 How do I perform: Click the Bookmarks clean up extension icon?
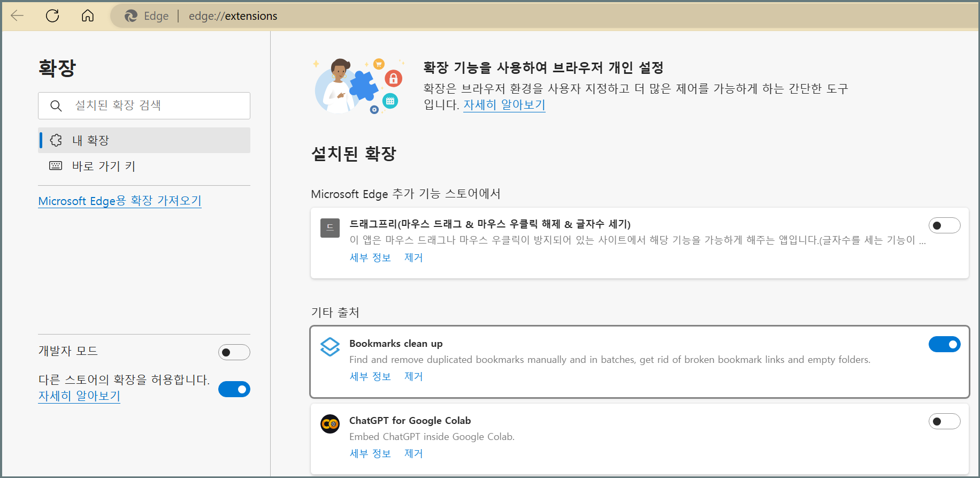click(x=330, y=347)
